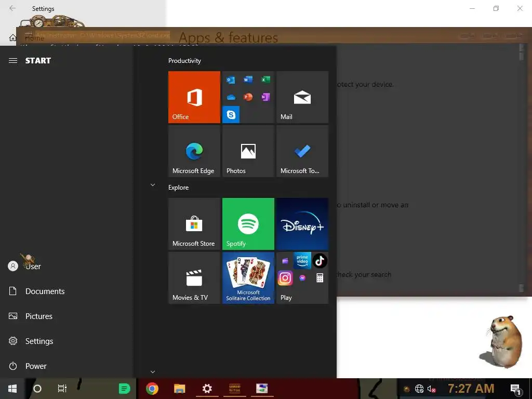
Task: Open Calculator icon in Play folder
Action: pos(320,278)
